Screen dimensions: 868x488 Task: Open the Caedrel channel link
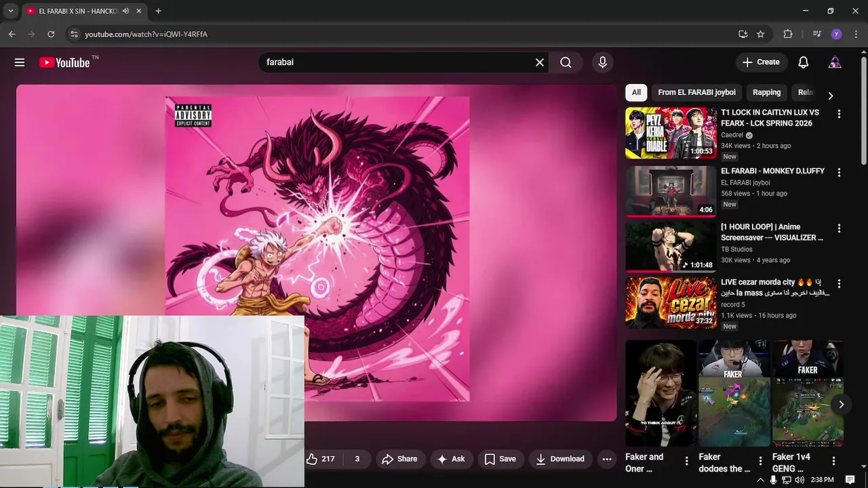click(x=732, y=135)
